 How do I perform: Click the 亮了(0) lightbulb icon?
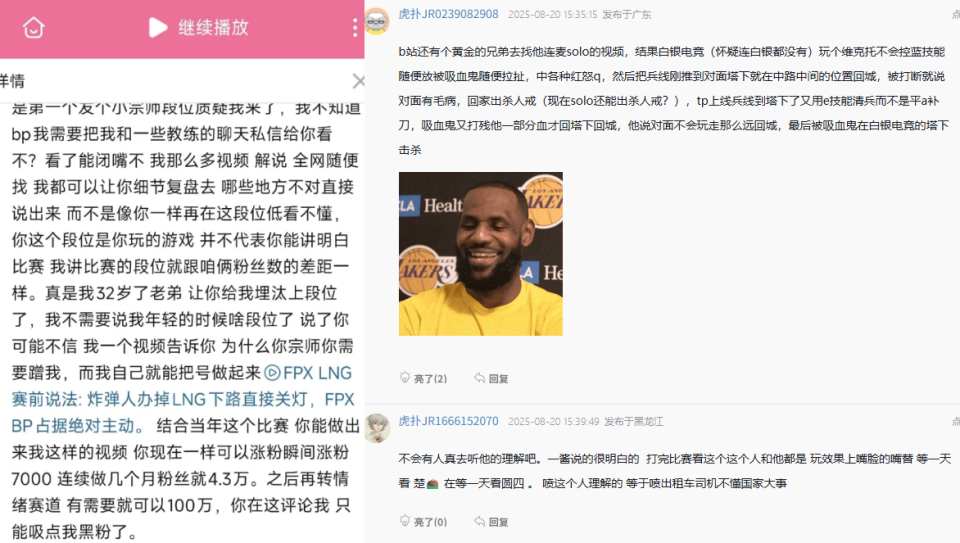405,521
